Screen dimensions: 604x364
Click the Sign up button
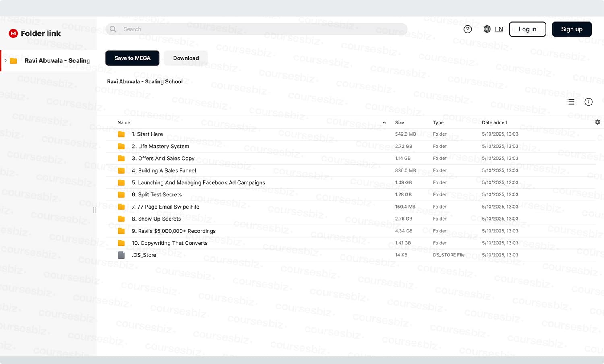572,29
